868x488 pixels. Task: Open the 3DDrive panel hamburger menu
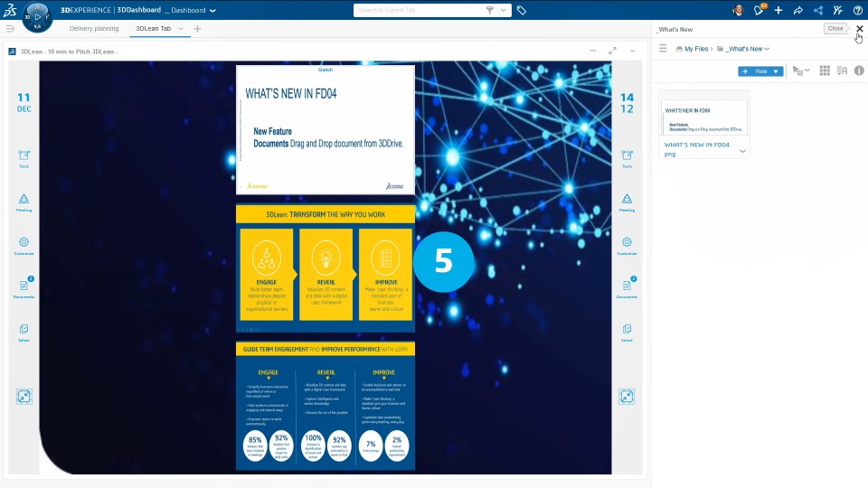point(663,49)
